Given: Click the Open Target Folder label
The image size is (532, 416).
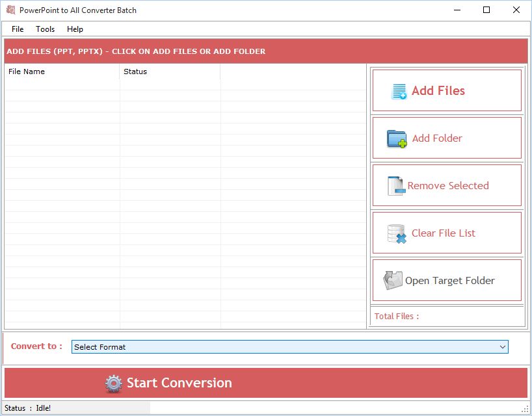Looking at the screenshot, I should [x=450, y=281].
